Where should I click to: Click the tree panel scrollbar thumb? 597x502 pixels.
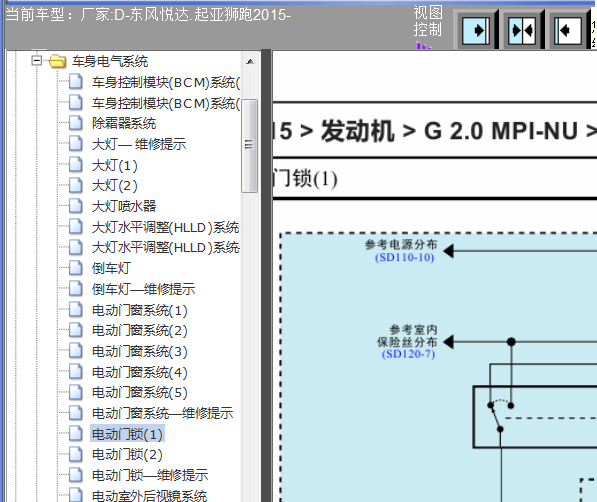(x=249, y=145)
